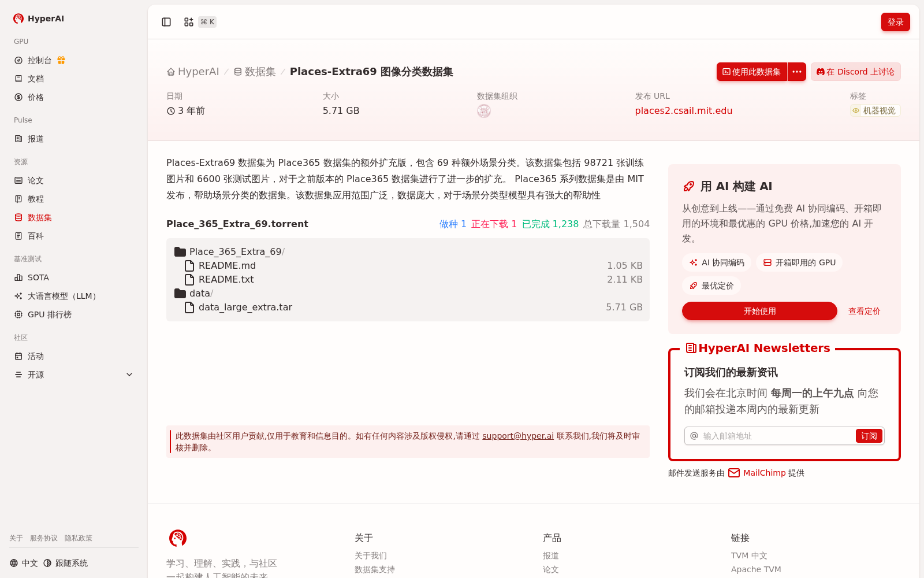Click 在 Discord 上讨论 button
The height and width of the screenshot is (578, 924).
tap(856, 72)
